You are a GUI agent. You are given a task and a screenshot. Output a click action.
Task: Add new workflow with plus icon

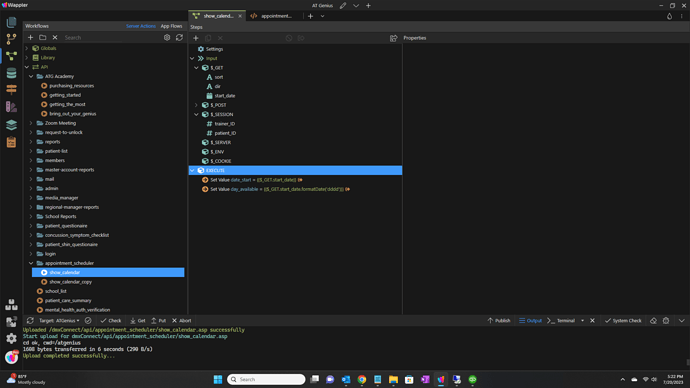coord(30,37)
